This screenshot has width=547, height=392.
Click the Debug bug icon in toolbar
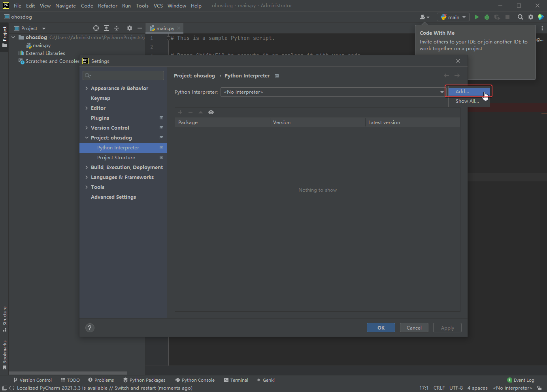[487, 17]
